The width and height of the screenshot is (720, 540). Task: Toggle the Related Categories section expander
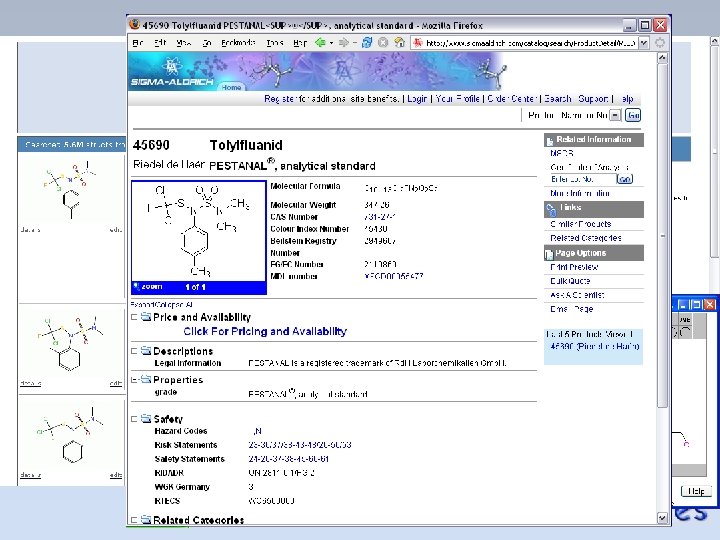134,520
